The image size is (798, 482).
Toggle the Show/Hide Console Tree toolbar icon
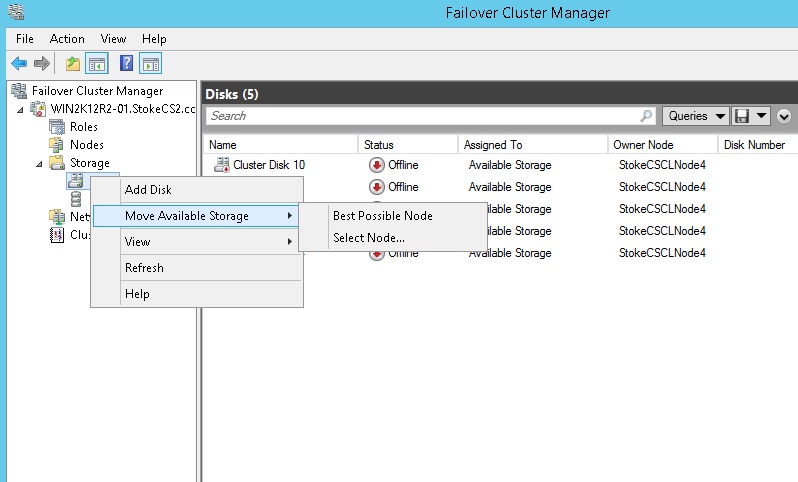[97, 64]
